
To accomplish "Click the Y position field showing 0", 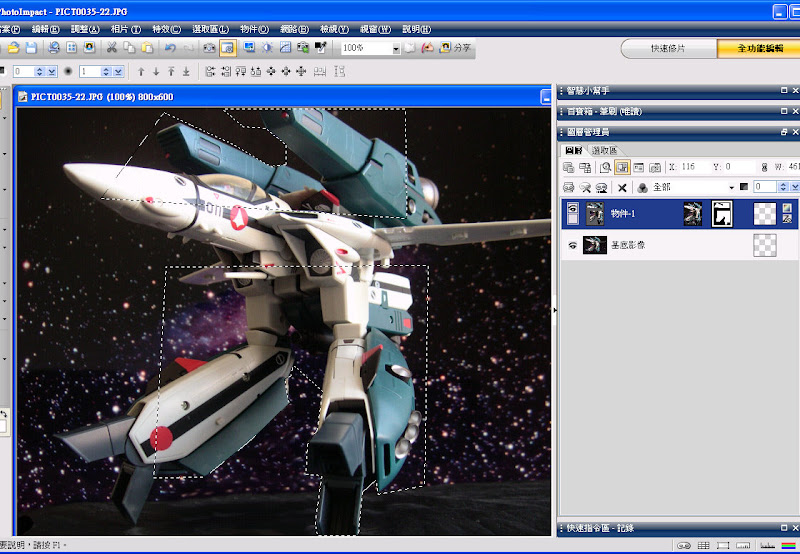I will tap(739, 167).
